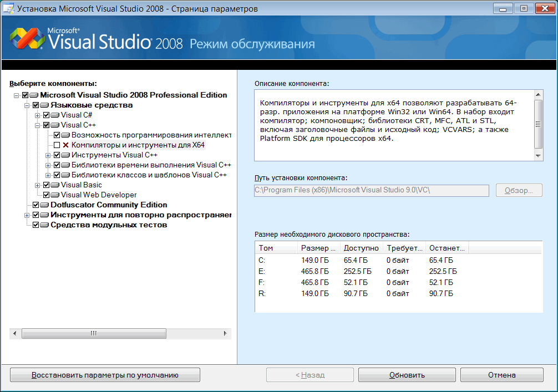
Task: Uncheck the Visual C# checkbox
Action: coord(46,115)
